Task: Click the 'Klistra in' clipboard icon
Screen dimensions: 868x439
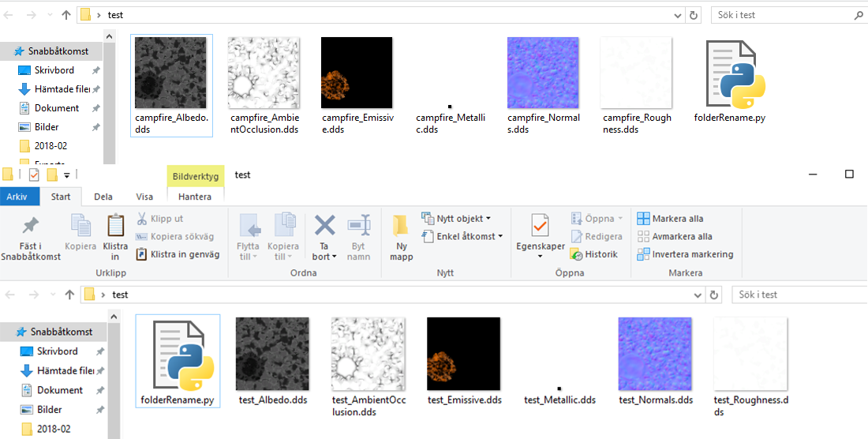Action: 115,225
